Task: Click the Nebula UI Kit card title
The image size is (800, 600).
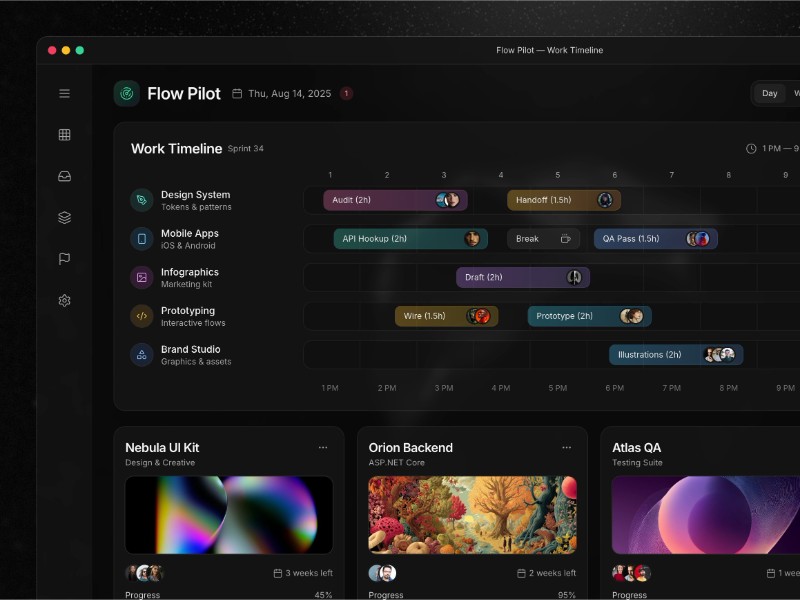Action: coord(162,447)
